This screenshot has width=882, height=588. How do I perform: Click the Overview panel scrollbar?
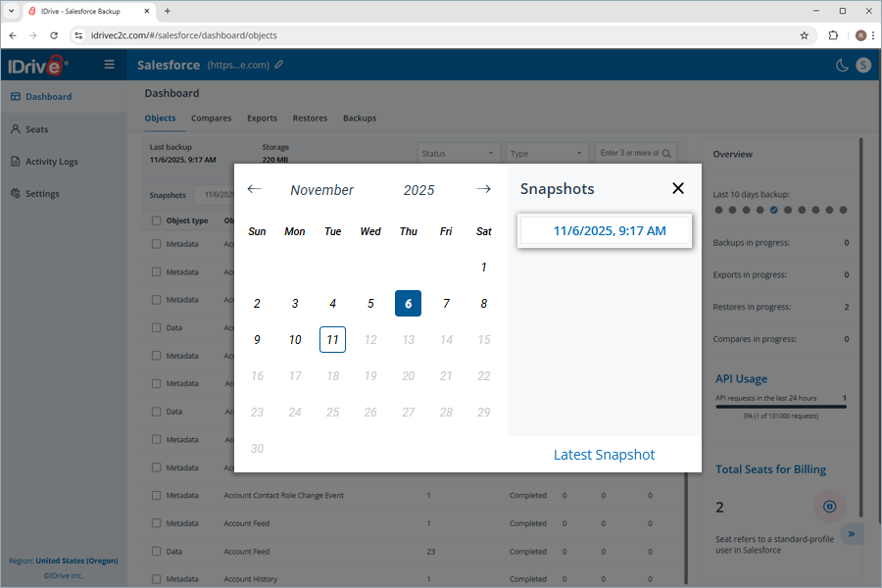pyautogui.click(x=860, y=326)
